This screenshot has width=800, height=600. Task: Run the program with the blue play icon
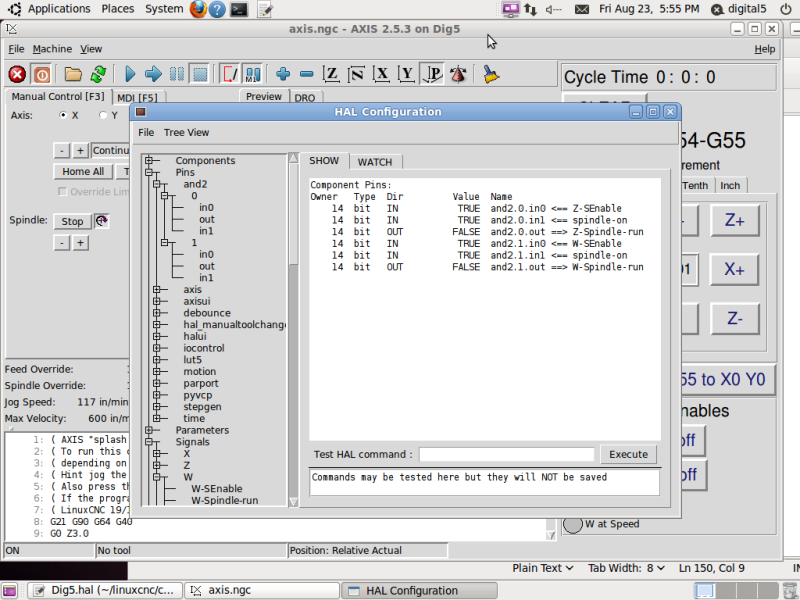point(130,74)
